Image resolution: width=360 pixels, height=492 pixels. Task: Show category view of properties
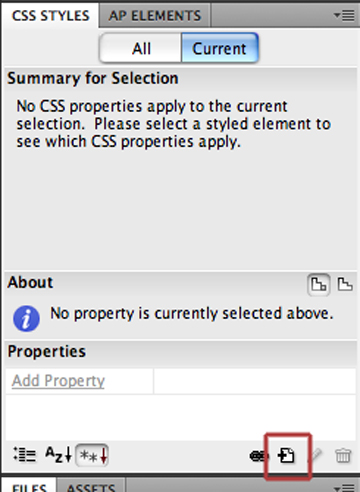click(x=25, y=455)
